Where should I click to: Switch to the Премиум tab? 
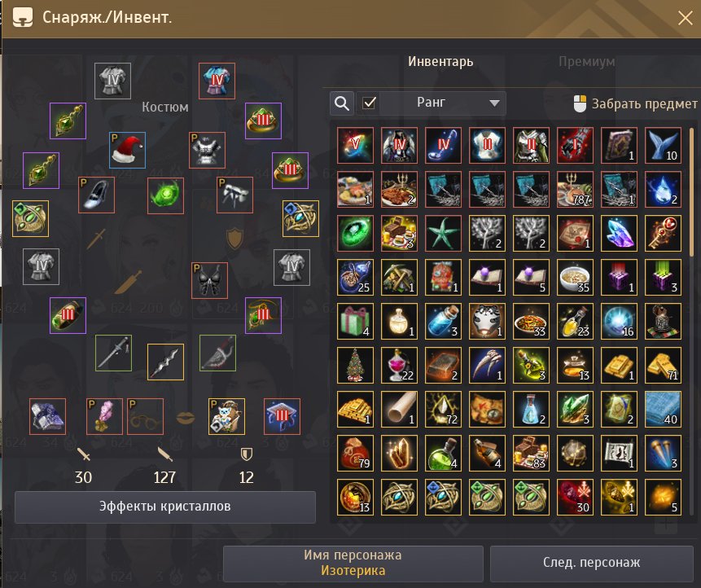click(586, 61)
